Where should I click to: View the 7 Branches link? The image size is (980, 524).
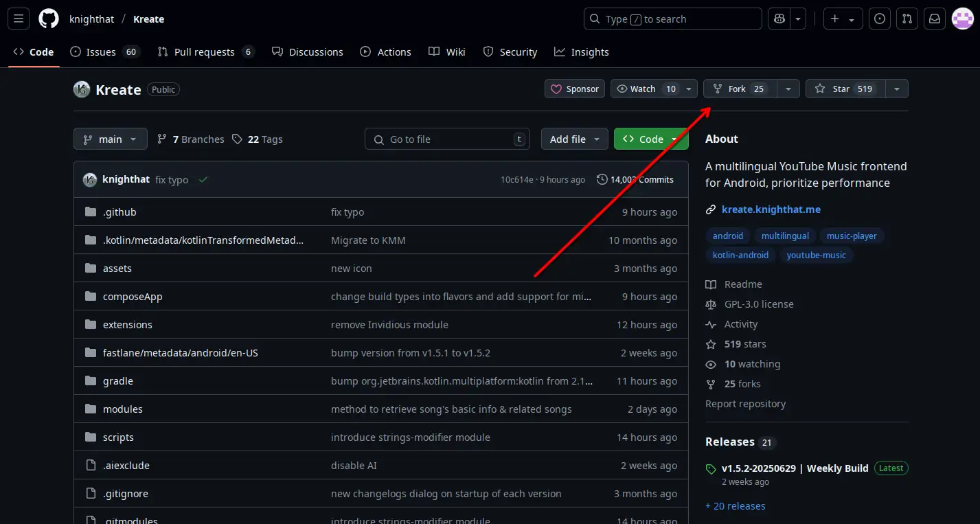(x=191, y=139)
